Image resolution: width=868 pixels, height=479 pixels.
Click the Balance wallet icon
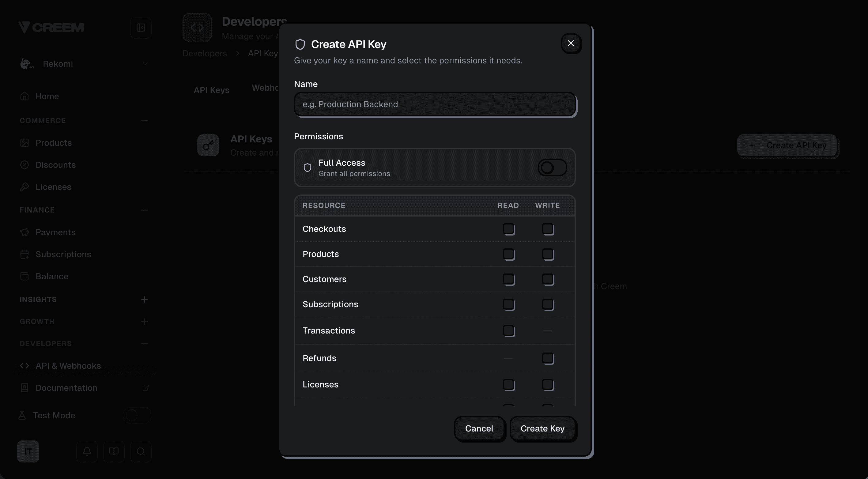coord(25,276)
